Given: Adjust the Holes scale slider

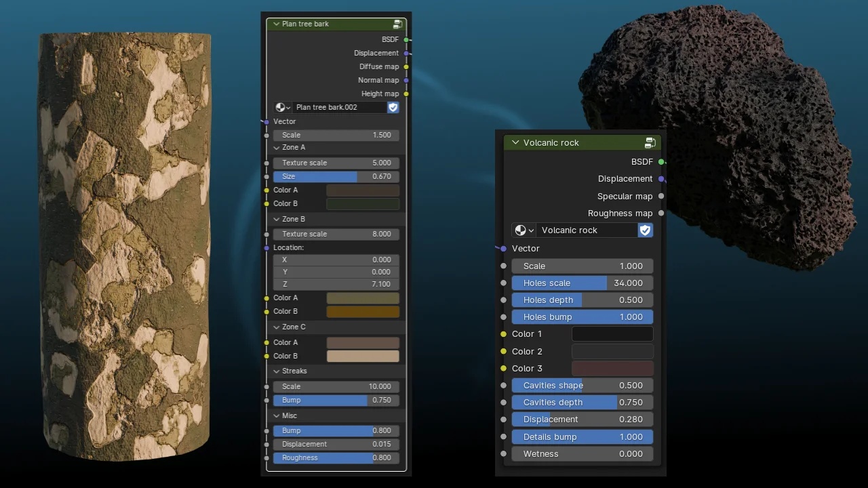Looking at the screenshot, I should 582,283.
